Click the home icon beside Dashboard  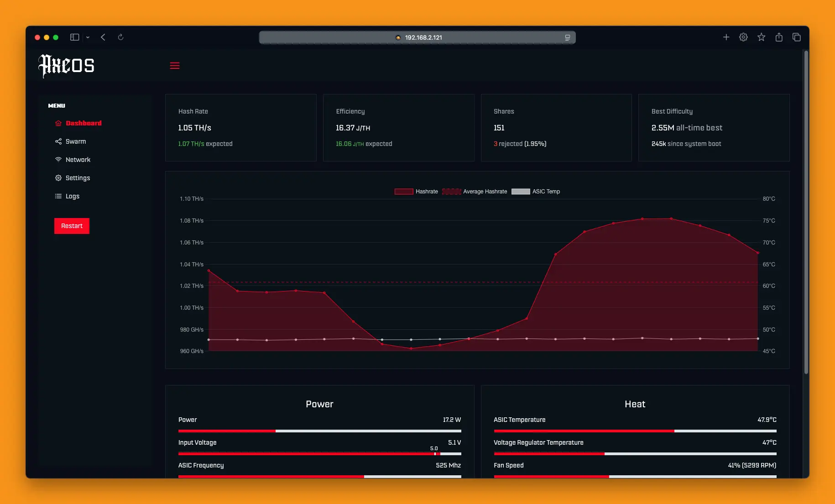coord(58,123)
